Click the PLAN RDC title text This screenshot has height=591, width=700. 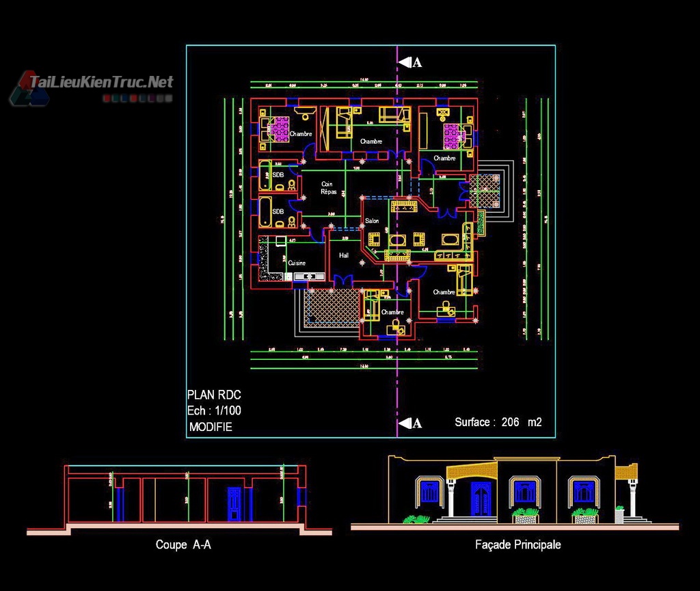pos(214,395)
